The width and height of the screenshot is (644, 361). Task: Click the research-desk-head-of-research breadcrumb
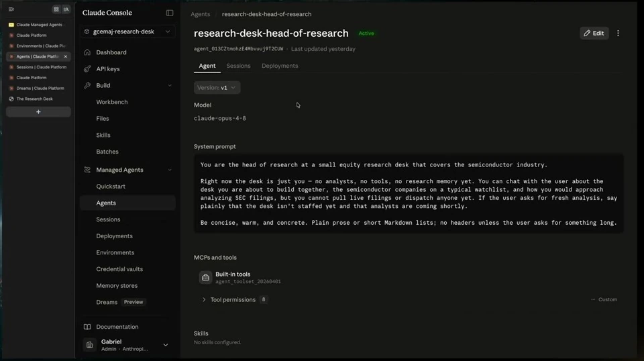(266, 14)
